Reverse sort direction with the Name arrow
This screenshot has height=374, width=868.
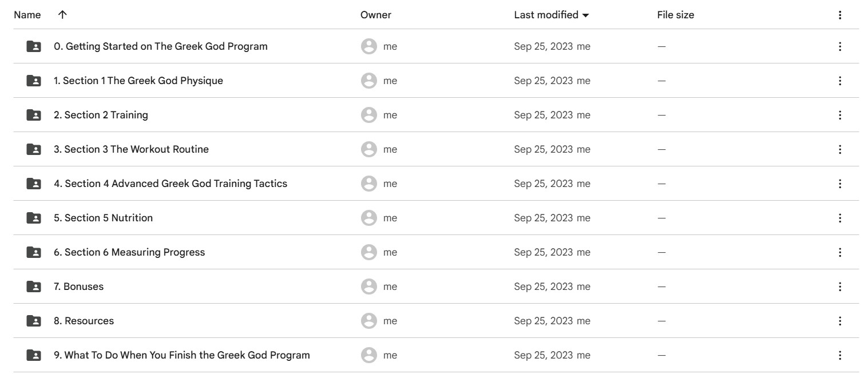[62, 15]
